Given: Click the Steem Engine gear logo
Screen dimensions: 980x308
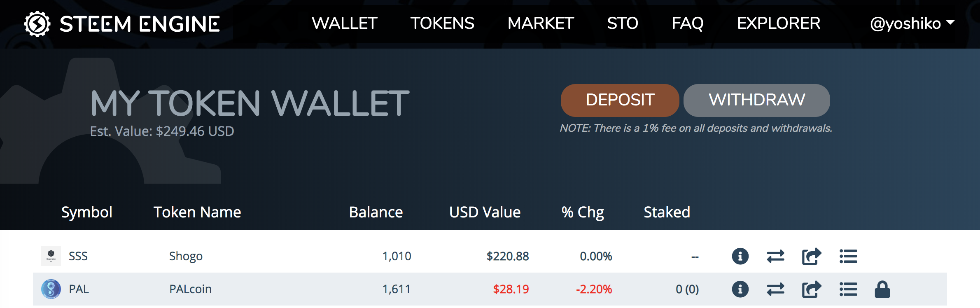Looking at the screenshot, I should pos(37,24).
